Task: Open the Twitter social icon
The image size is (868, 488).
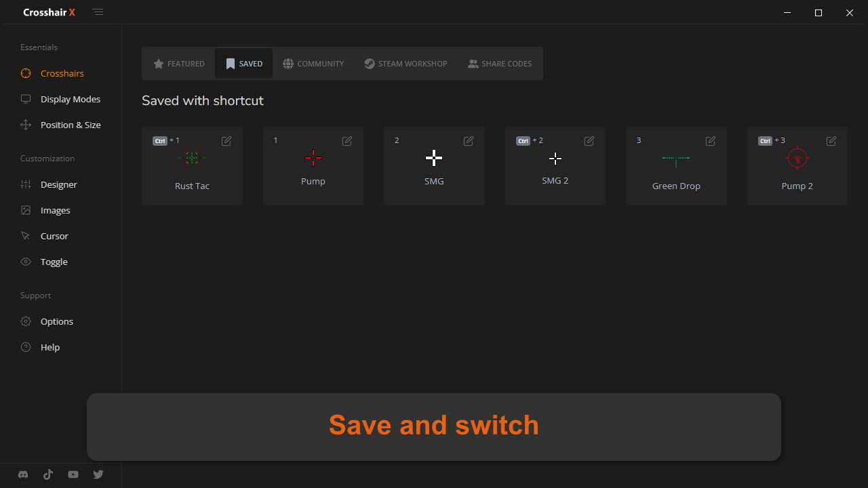Action: click(x=98, y=474)
